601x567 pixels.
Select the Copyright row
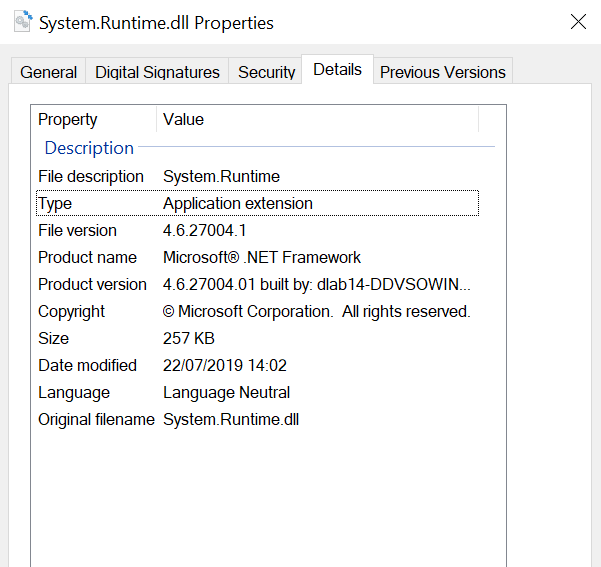tap(258, 311)
